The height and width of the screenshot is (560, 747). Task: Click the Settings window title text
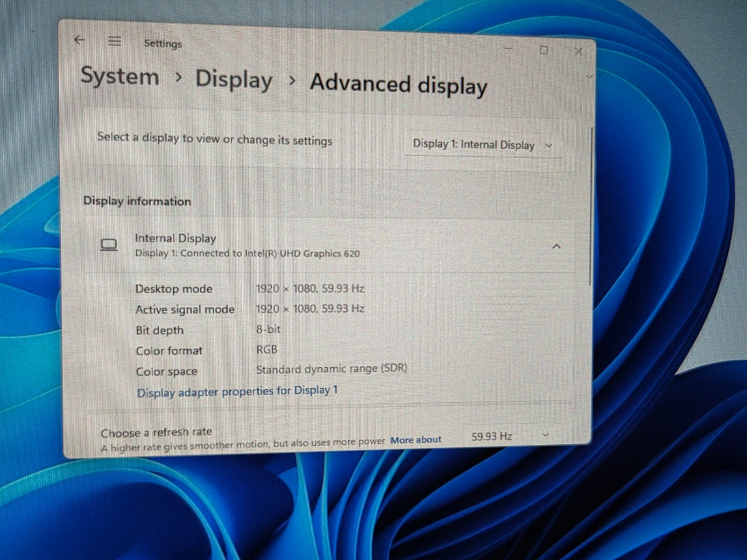163,43
